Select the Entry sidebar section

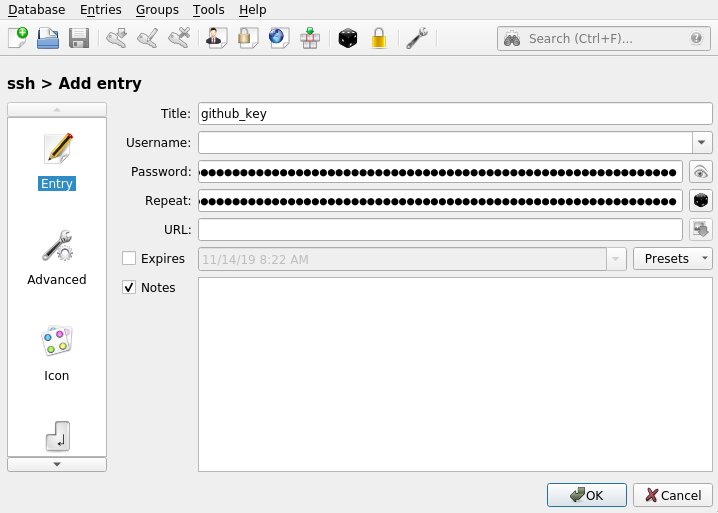click(x=57, y=161)
